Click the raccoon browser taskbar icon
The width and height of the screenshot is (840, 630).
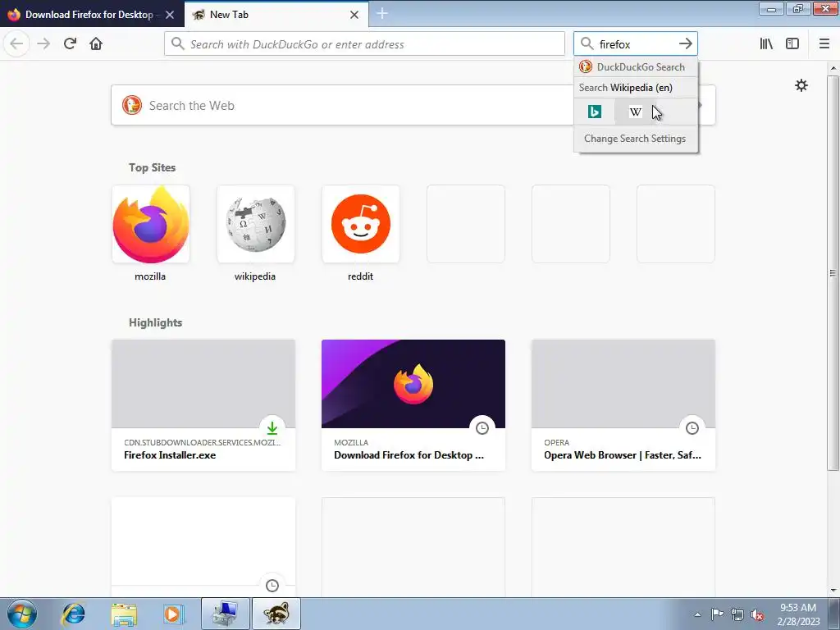click(276, 614)
